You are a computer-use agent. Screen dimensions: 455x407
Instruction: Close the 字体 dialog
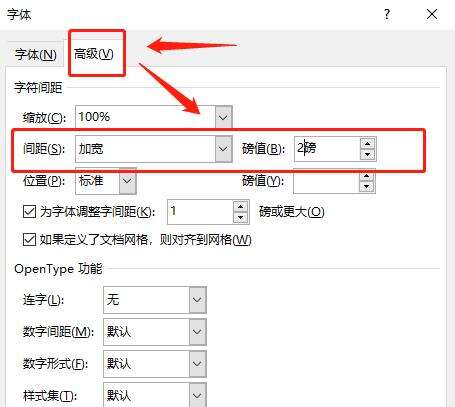tap(432, 14)
